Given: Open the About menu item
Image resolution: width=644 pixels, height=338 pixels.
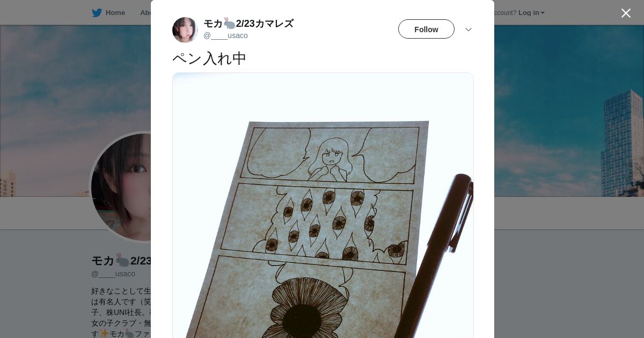Looking at the screenshot, I should click(145, 13).
